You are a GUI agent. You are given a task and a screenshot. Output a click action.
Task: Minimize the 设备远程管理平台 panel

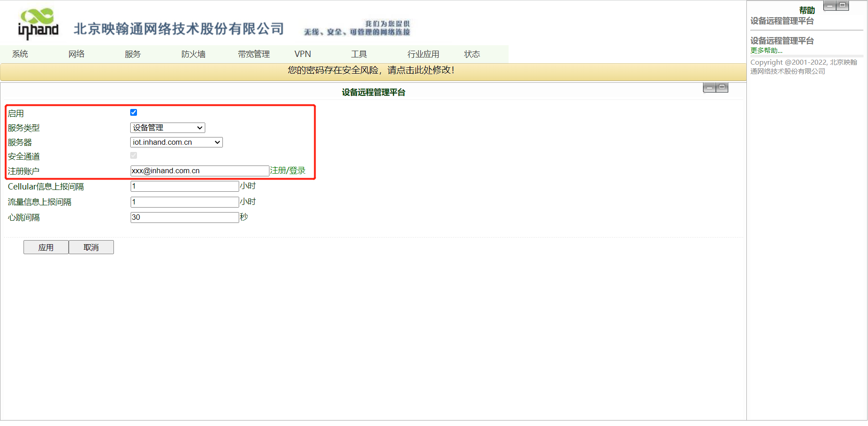point(709,88)
